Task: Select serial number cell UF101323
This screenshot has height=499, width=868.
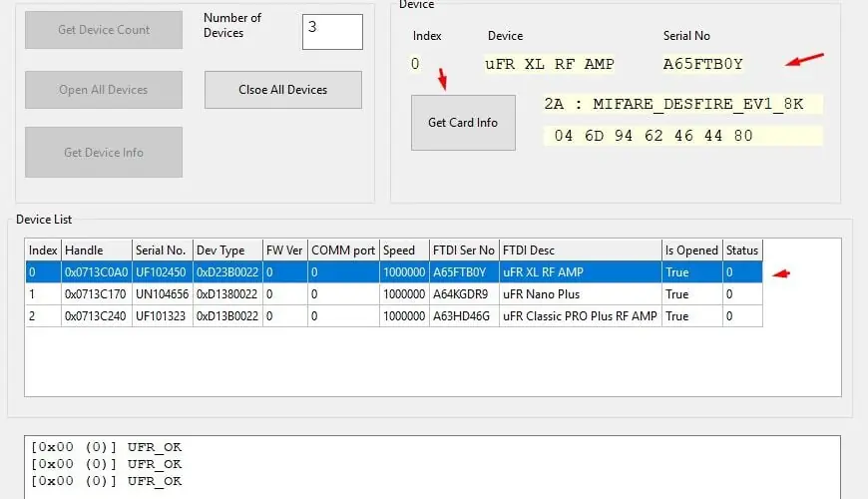Action: pyautogui.click(x=163, y=316)
